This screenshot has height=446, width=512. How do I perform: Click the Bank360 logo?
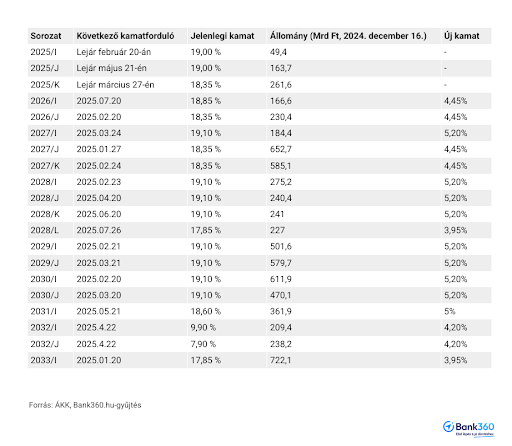pos(469,428)
